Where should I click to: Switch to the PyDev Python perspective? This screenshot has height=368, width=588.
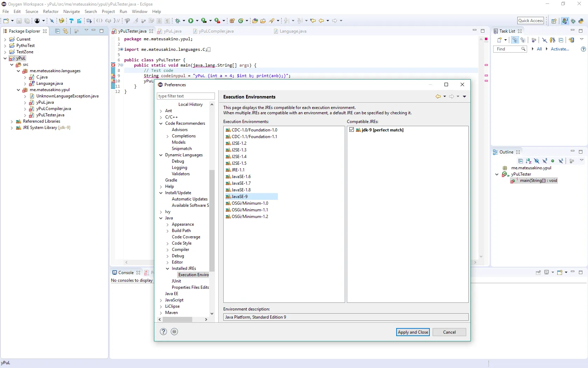point(581,21)
